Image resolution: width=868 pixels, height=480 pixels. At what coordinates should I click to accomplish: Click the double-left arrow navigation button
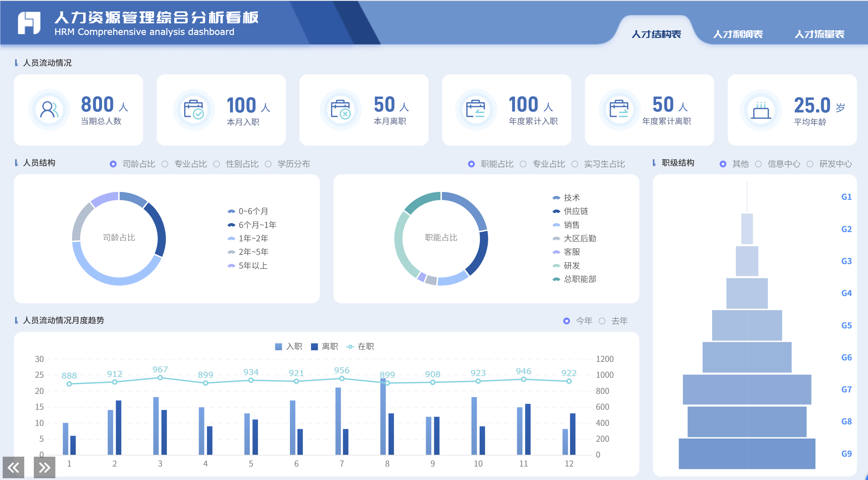pyautogui.click(x=14, y=467)
